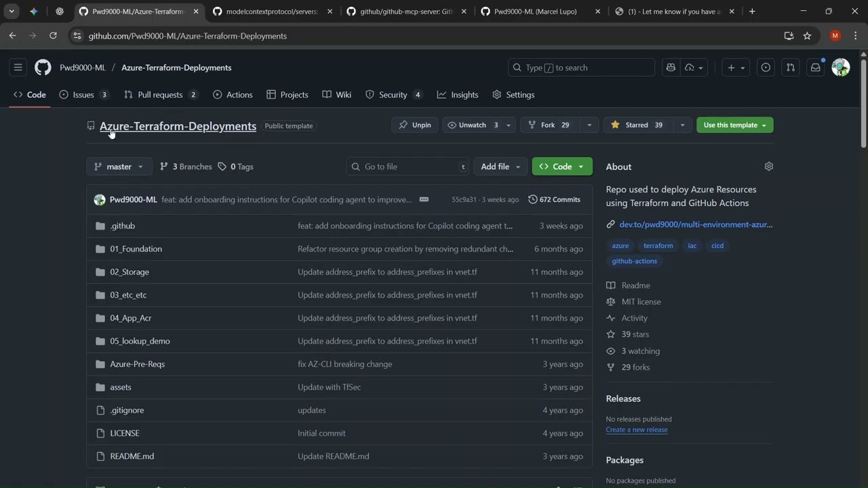Open the user avatar profile menu
868x488 pixels.
(841, 68)
